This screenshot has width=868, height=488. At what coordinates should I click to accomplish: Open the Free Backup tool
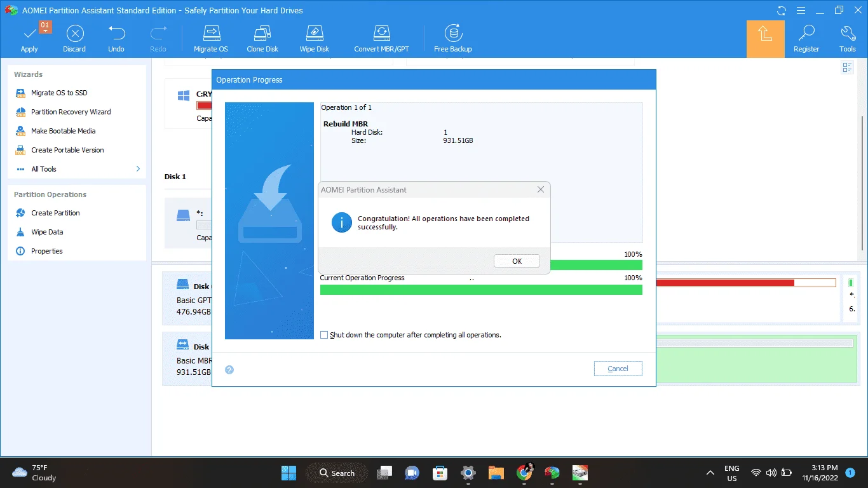click(453, 39)
